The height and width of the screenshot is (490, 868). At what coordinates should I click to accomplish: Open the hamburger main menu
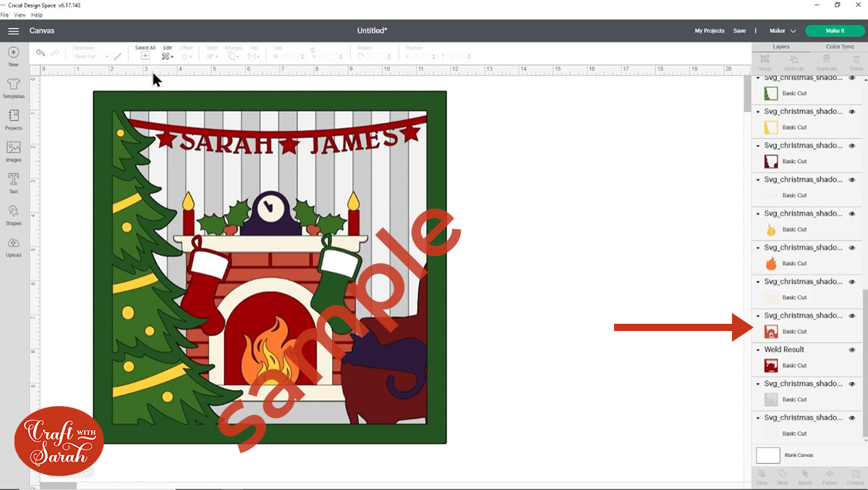14,31
